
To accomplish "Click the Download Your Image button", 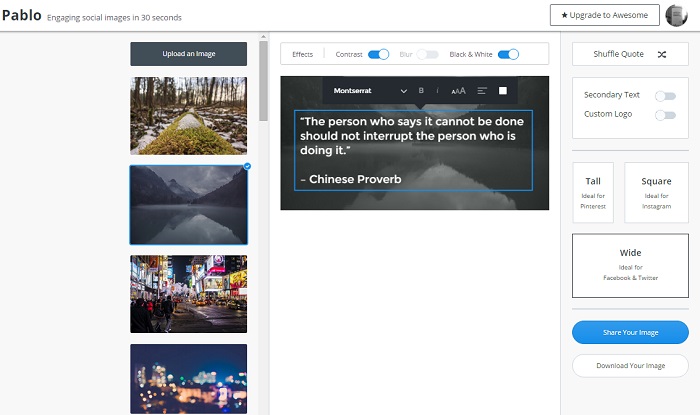I will 630,365.
